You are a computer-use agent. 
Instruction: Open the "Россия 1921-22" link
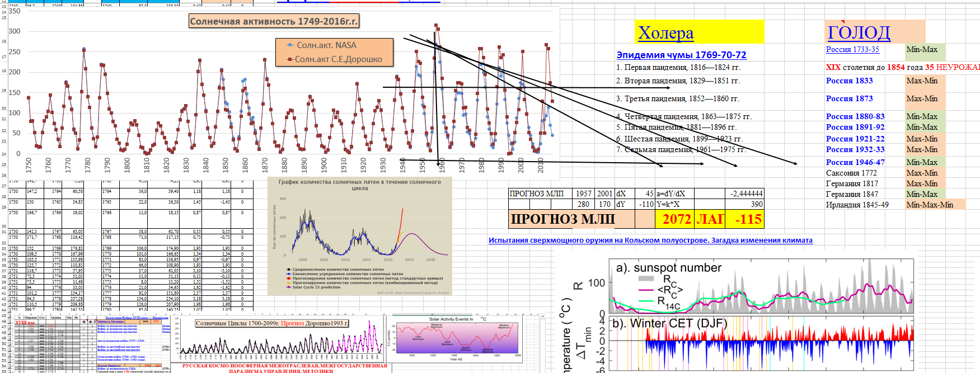[855, 139]
